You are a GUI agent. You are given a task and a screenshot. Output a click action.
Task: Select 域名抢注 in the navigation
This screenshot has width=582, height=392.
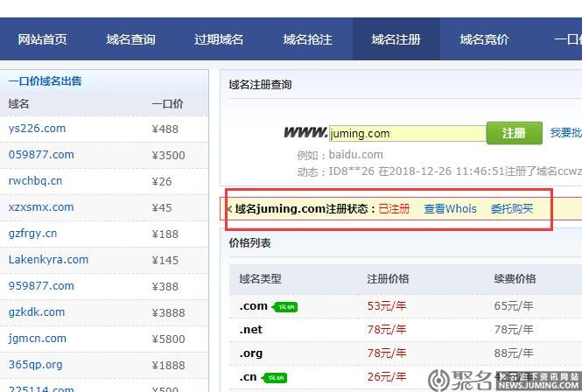coord(307,39)
